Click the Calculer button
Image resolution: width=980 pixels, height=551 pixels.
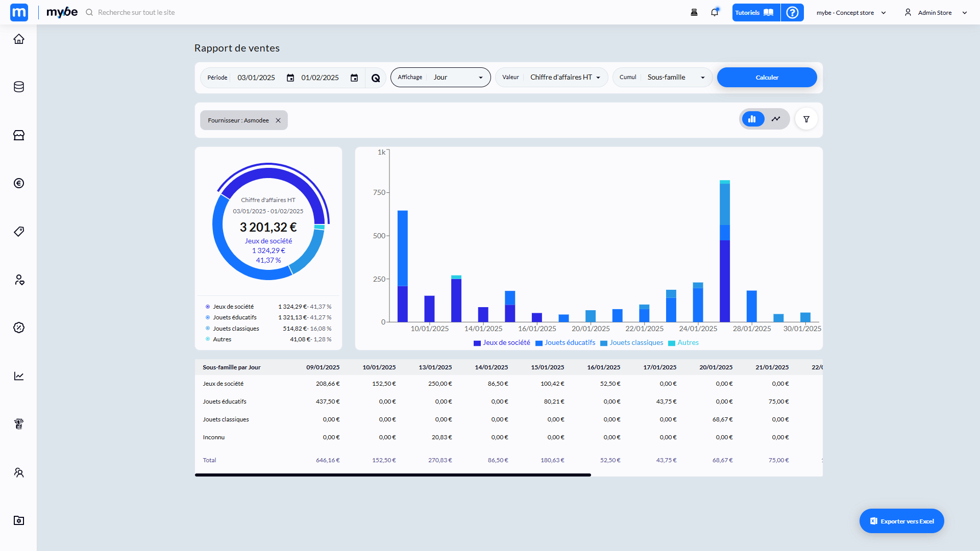pos(767,77)
